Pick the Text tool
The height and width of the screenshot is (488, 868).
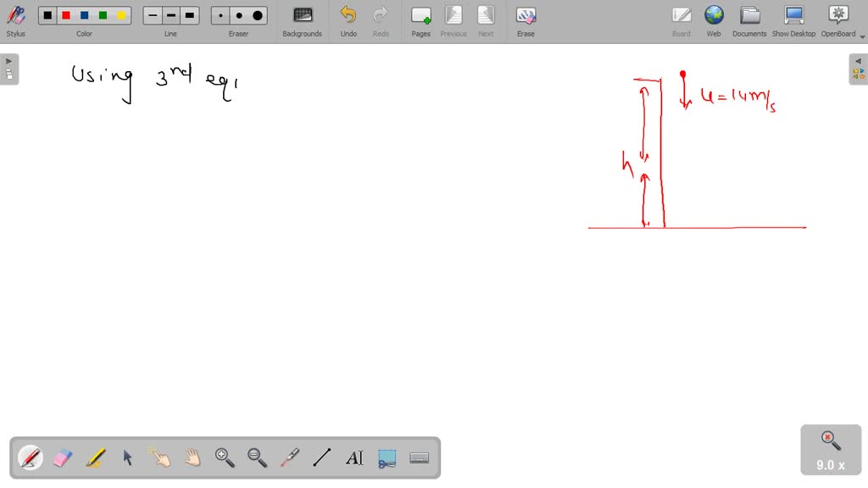tap(354, 457)
